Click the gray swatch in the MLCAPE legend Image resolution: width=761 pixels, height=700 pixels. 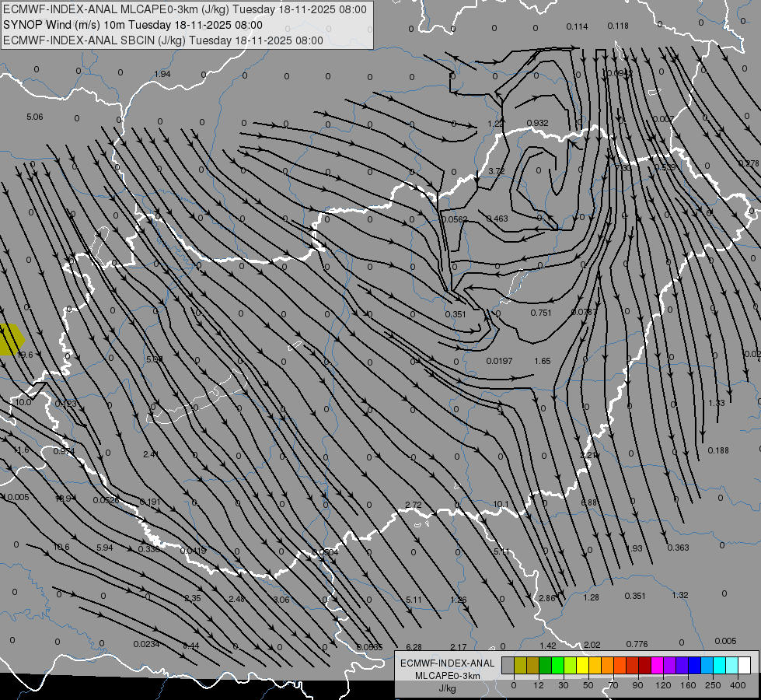[508, 665]
